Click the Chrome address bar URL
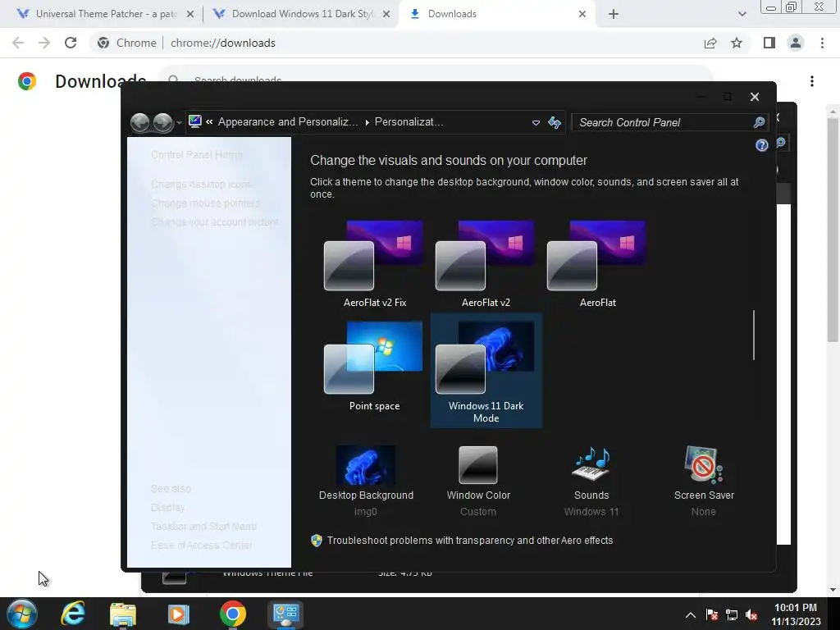This screenshot has height=630, width=840. [x=223, y=43]
